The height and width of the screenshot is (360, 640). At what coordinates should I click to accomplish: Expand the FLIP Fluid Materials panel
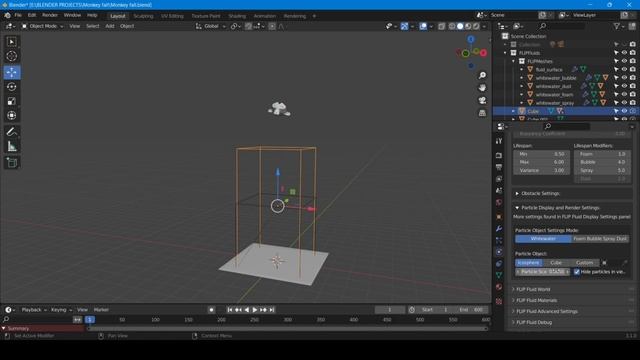(536, 300)
